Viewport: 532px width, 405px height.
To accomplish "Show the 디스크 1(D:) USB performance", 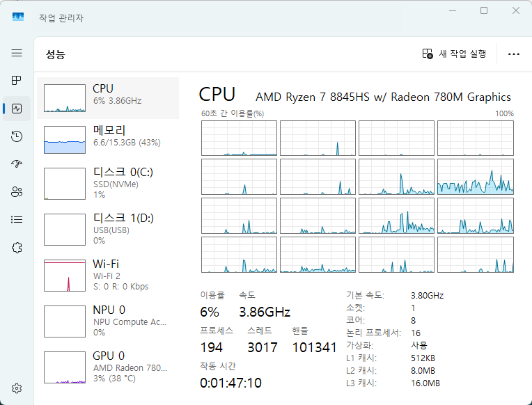I will (108, 228).
